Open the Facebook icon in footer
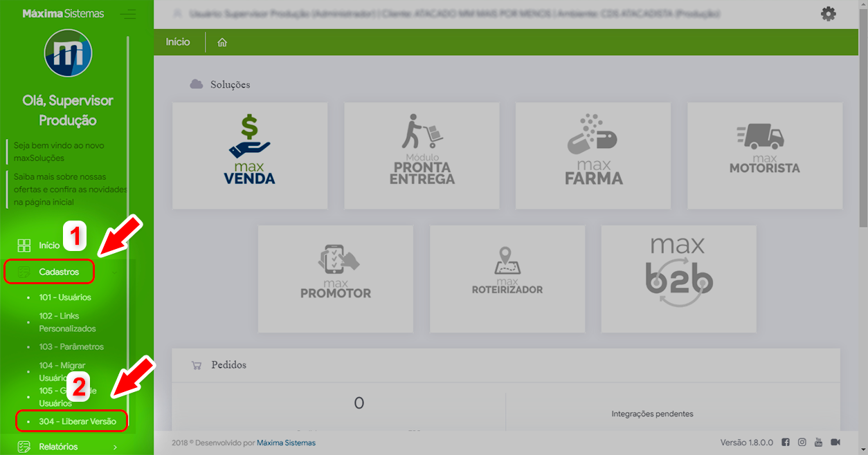 [786, 443]
